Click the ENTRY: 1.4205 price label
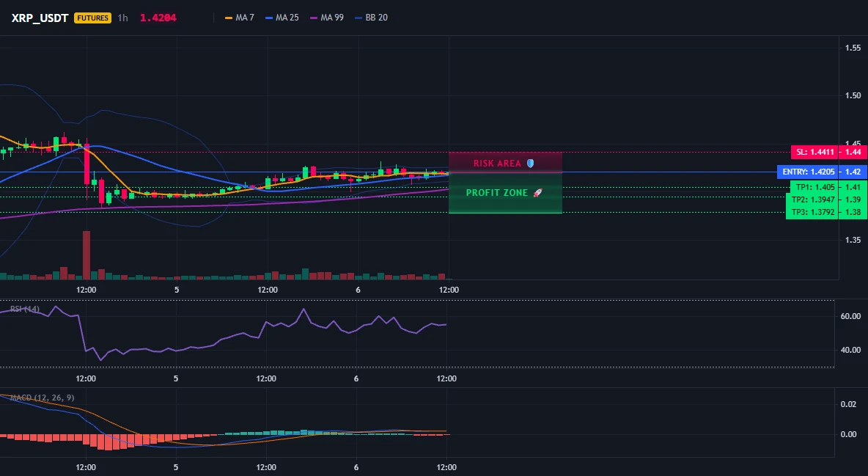The image size is (868, 476). point(808,172)
